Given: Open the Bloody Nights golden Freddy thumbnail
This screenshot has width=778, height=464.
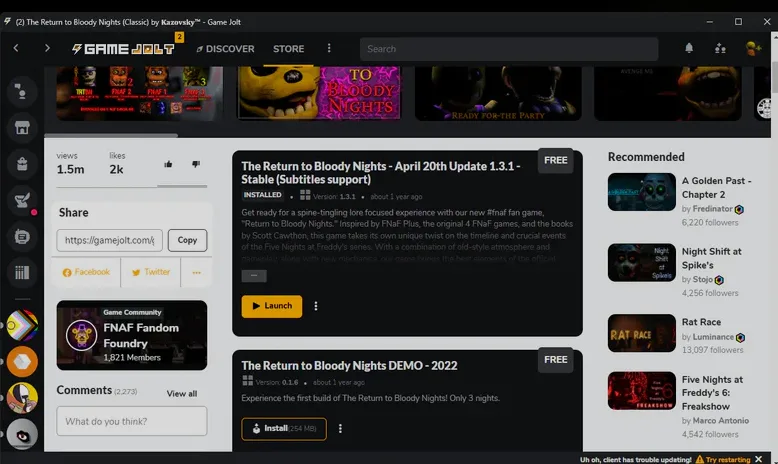Looking at the screenshot, I should [319, 93].
